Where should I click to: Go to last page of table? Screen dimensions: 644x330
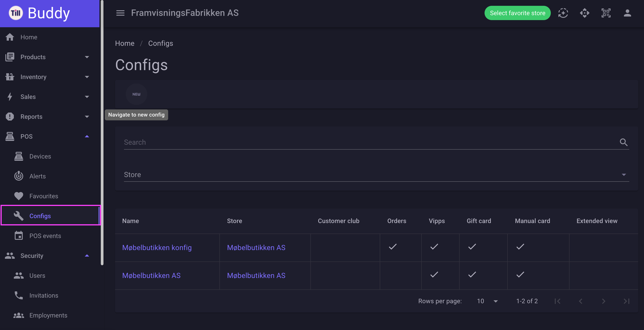626,301
